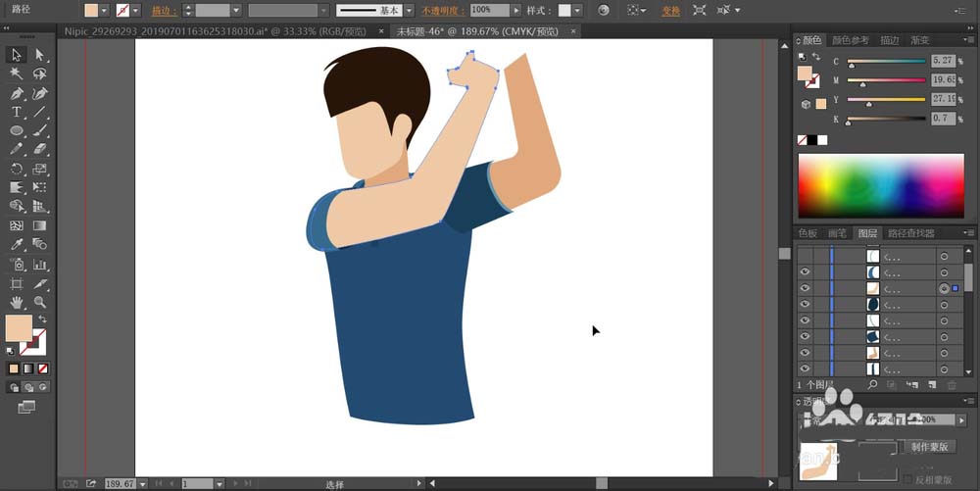Select the Pencil tool

(17, 149)
